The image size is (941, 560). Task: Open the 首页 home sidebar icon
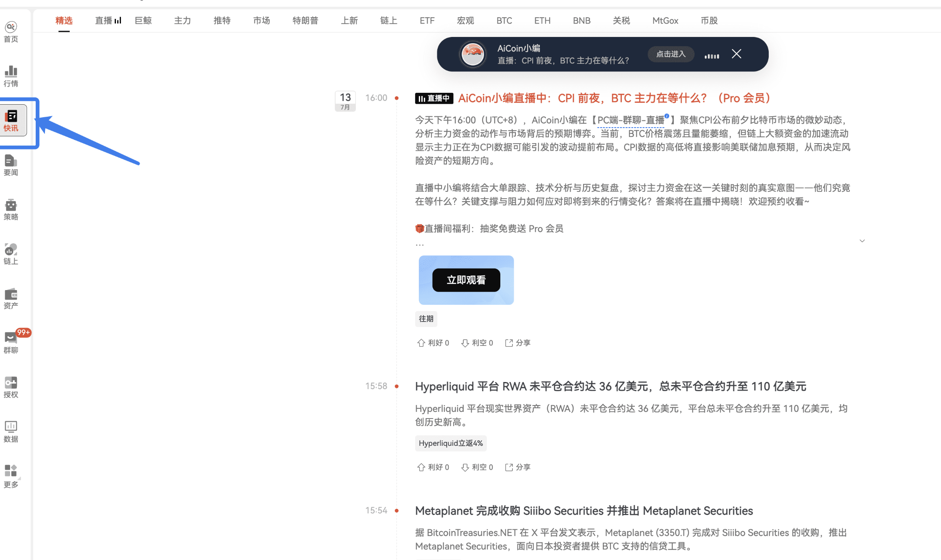tap(11, 32)
